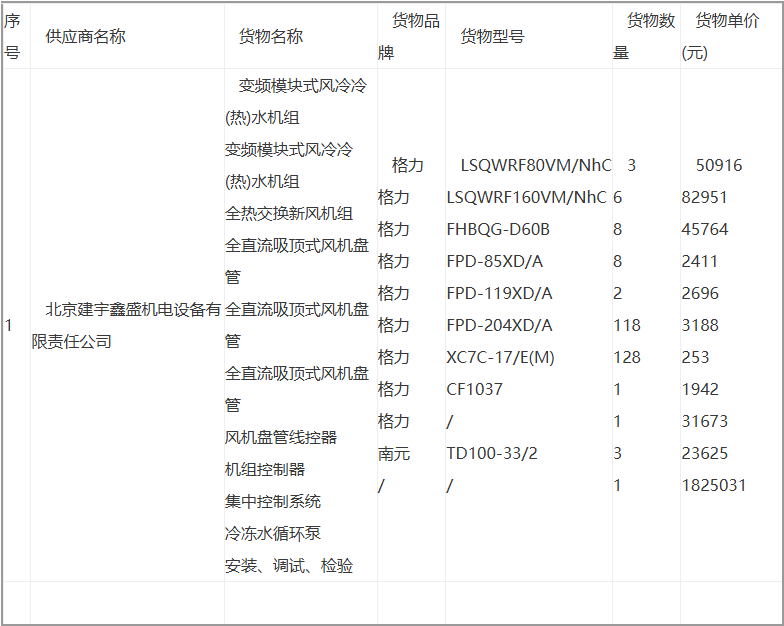Click the text 限责任公司
Screen dimensions: 784x626
72,342
